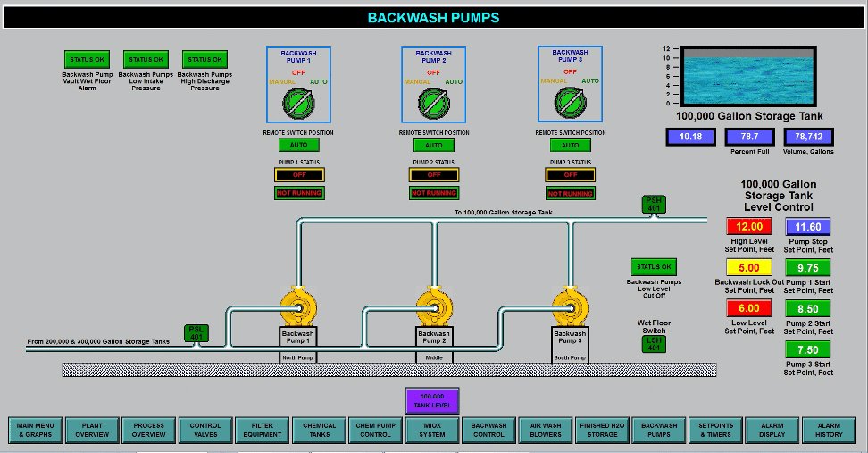Edit the Pump Stop set point value
This screenshot has height=453, width=868.
(x=807, y=227)
